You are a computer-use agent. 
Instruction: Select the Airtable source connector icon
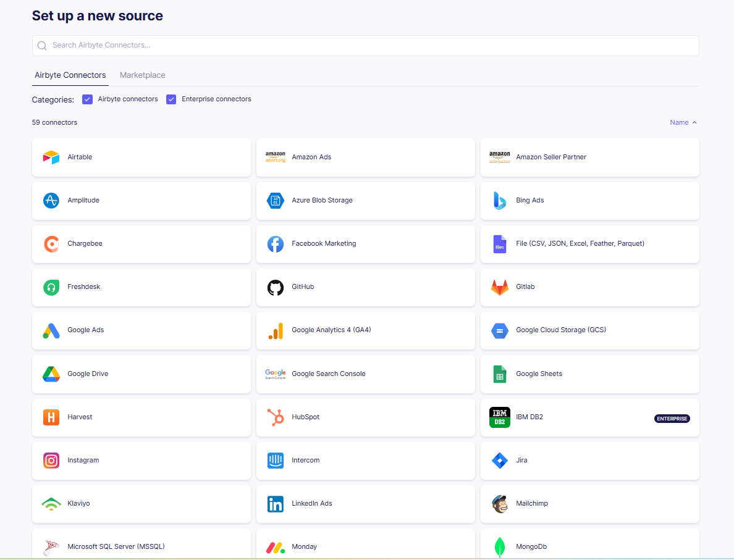[x=51, y=157]
